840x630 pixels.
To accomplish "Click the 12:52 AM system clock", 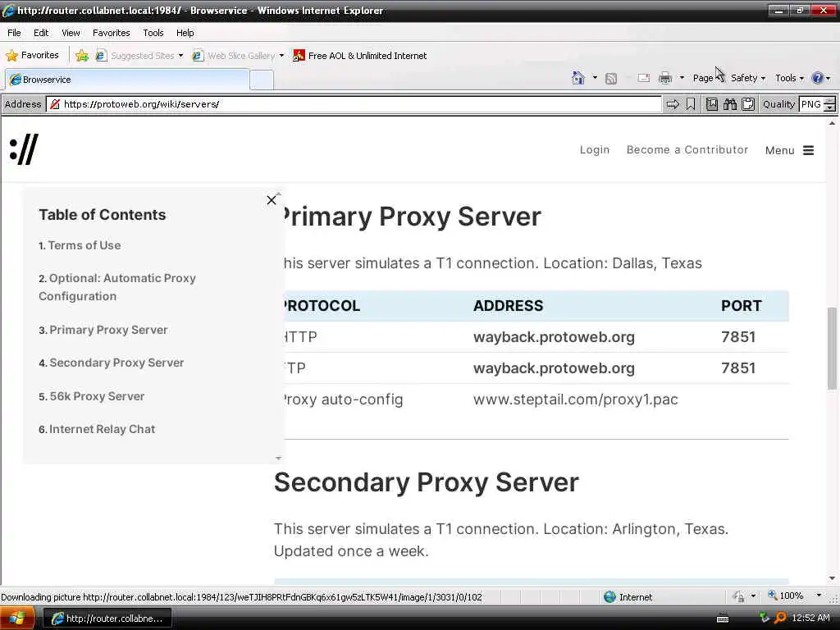I will pos(810,619).
